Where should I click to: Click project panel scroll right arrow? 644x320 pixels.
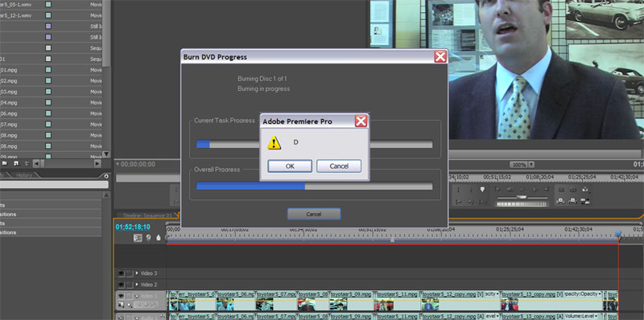tap(97, 163)
